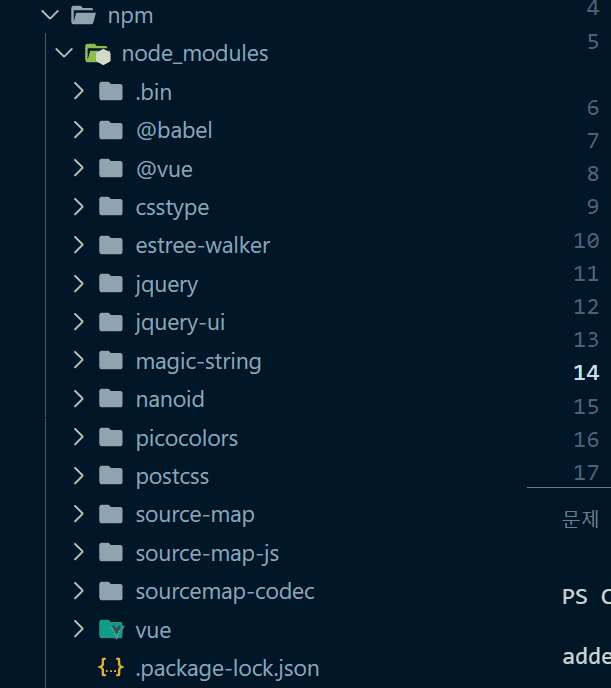Expand the jquery-ui folder chevron
The image size is (611, 688).
point(79,322)
